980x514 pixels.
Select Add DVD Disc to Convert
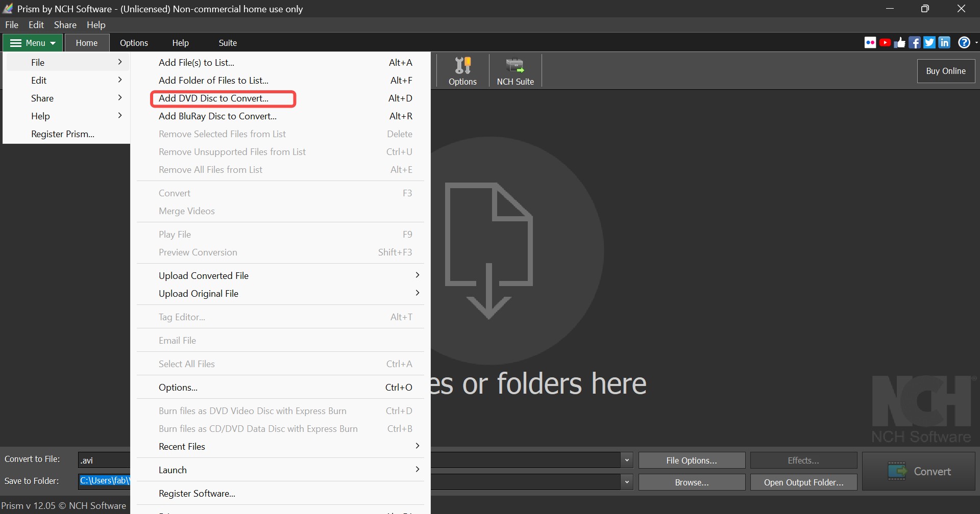223,98
